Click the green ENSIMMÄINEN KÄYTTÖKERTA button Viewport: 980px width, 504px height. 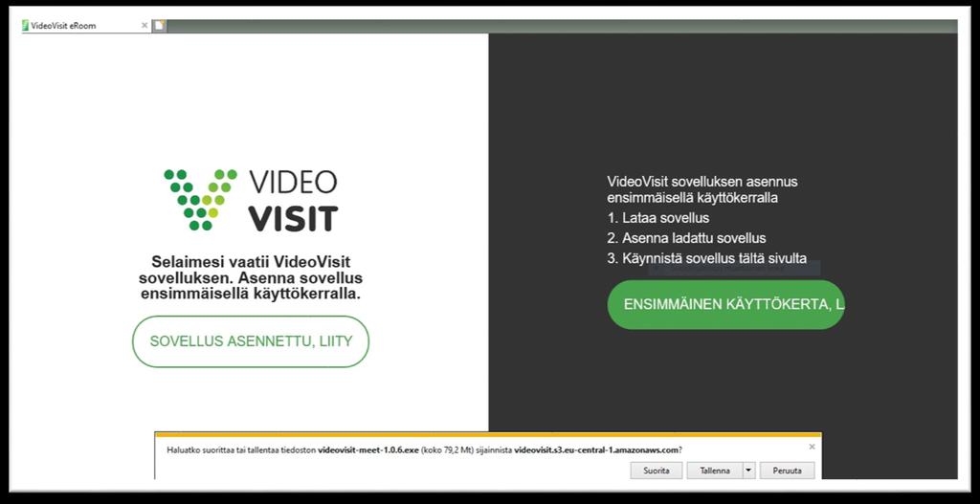pos(726,304)
